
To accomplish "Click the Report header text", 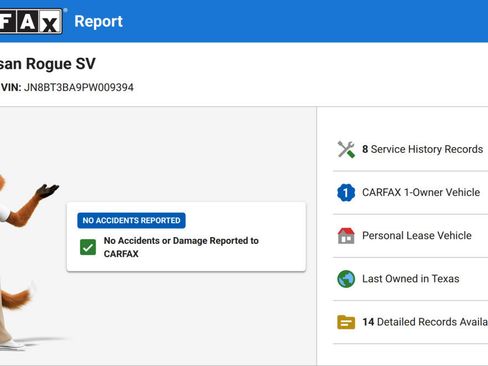I will point(98,22).
